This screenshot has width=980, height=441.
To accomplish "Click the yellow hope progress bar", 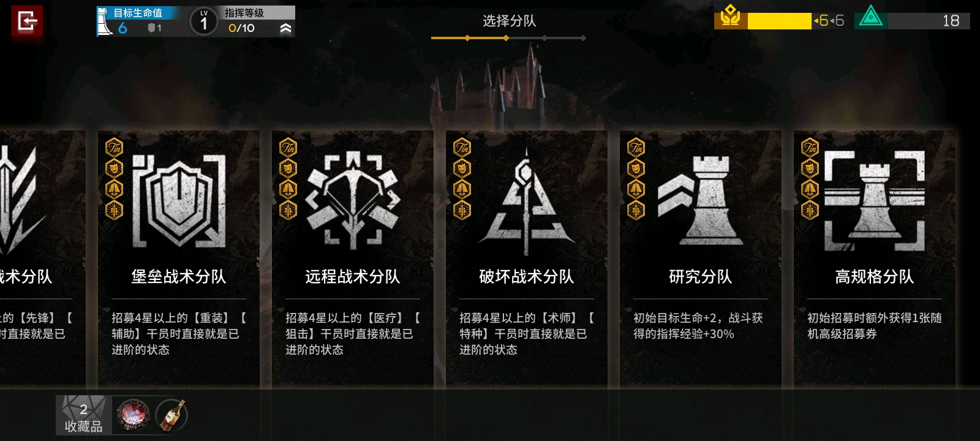I will coord(779,21).
